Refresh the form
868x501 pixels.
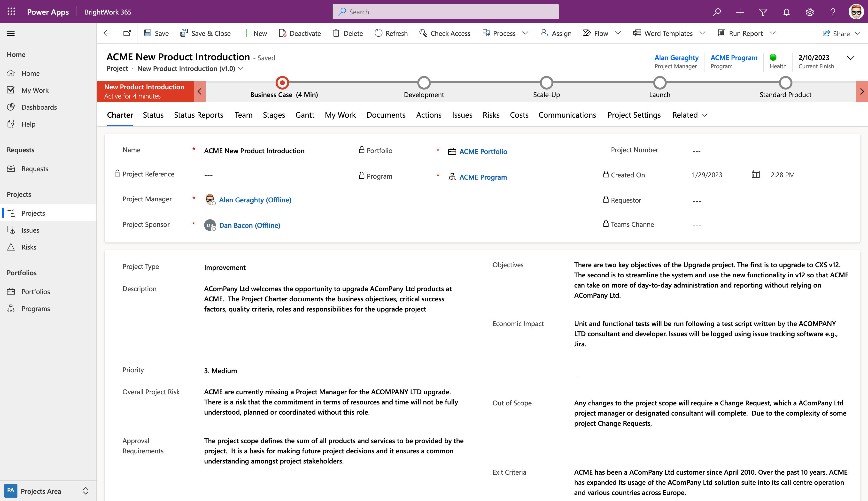[x=391, y=33]
